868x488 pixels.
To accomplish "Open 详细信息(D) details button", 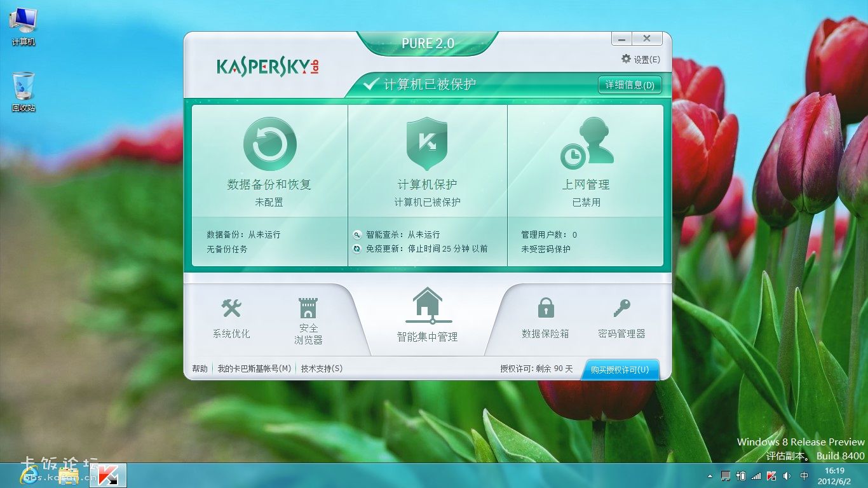I will point(630,85).
